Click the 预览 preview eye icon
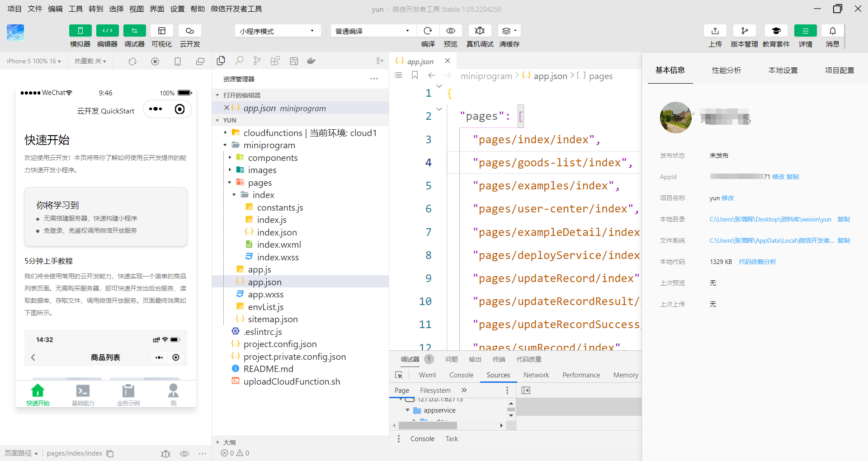The image size is (868, 461). click(x=451, y=31)
